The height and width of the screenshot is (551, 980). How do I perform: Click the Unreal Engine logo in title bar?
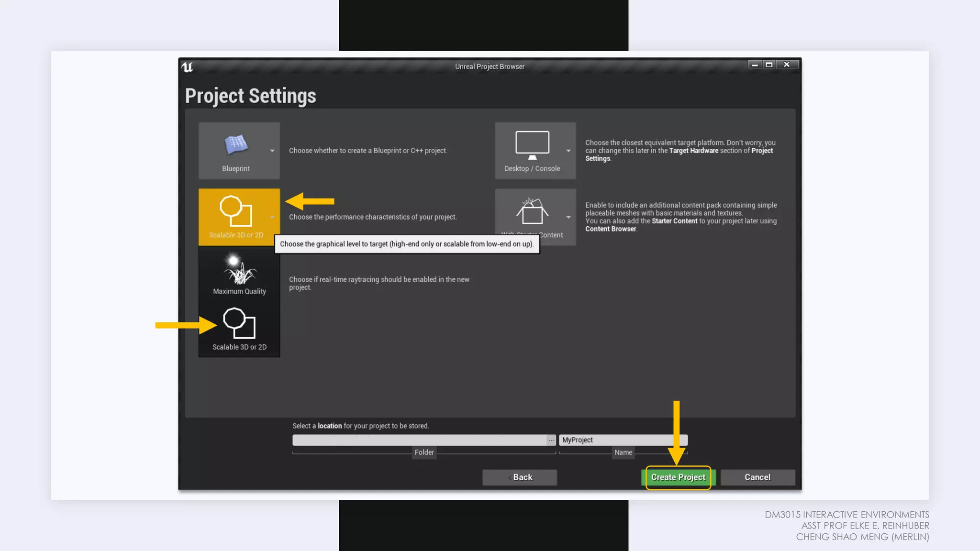pyautogui.click(x=187, y=67)
